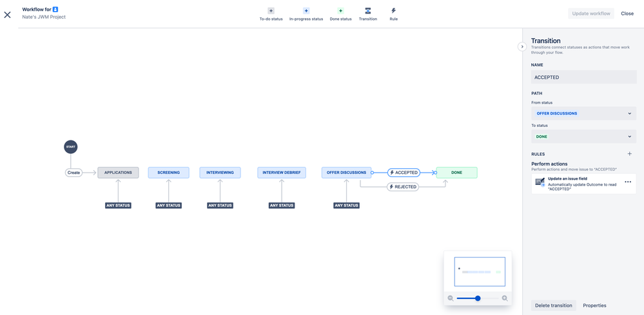This screenshot has width=644, height=315.
Task: Zoom out with the minus magnifier icon
Action: [x=451, y=299]
